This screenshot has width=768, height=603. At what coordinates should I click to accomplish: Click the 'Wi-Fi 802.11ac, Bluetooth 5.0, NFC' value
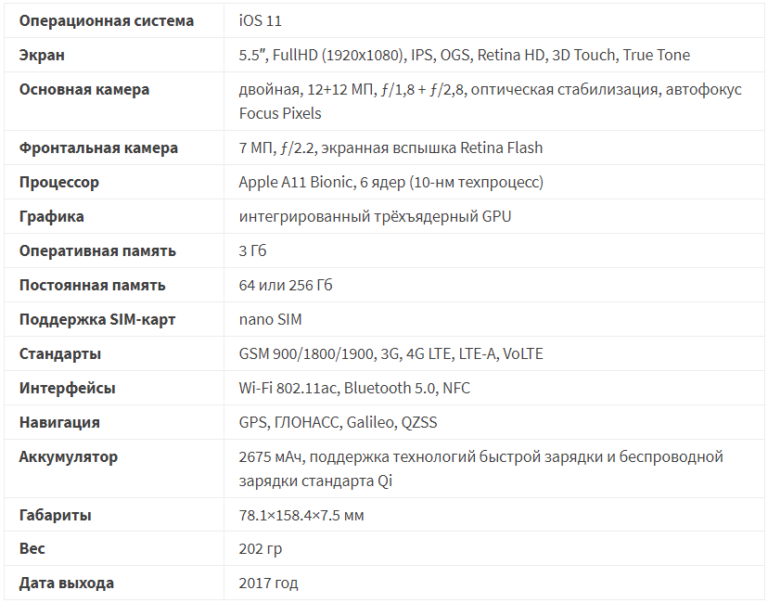355,388
